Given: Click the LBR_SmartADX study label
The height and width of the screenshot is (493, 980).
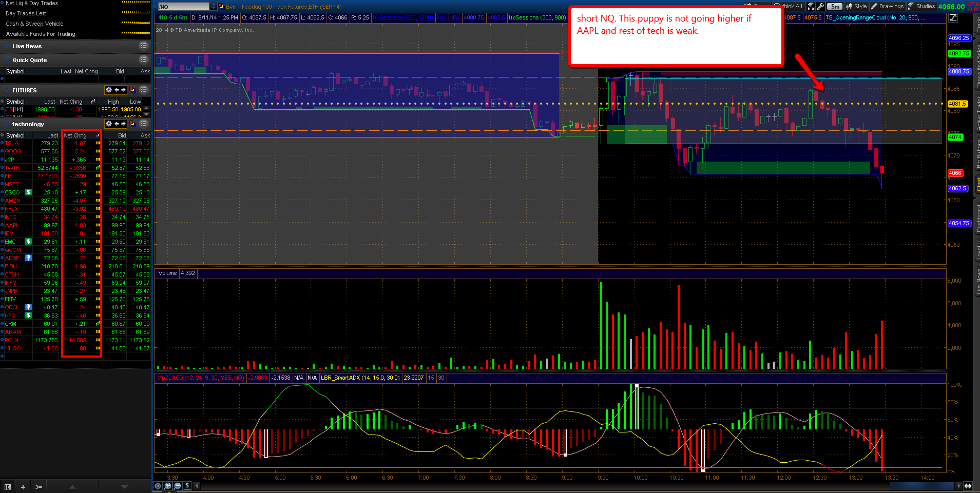Looking at the screenshot, I should pos(360,378).
